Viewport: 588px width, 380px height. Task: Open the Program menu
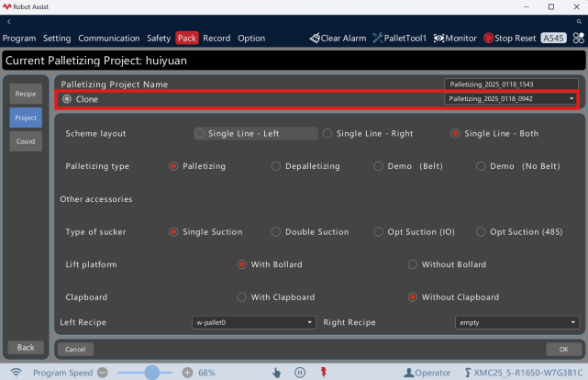19,39
